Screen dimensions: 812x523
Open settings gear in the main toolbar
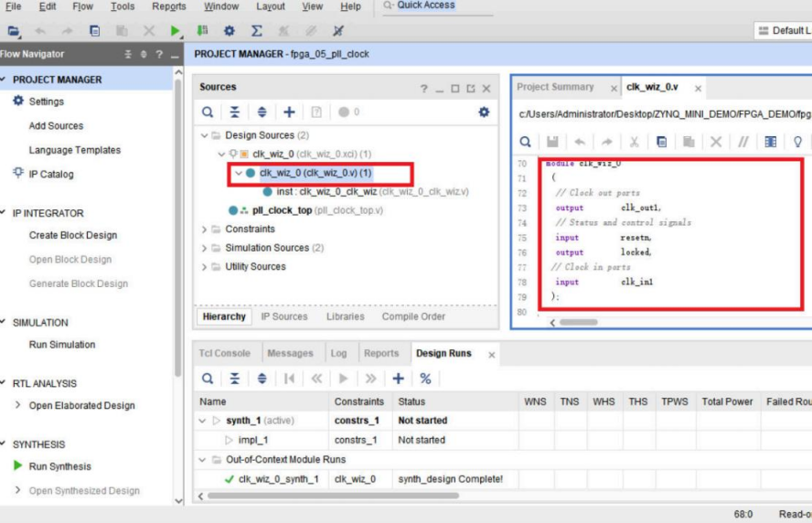click(230, 31)
